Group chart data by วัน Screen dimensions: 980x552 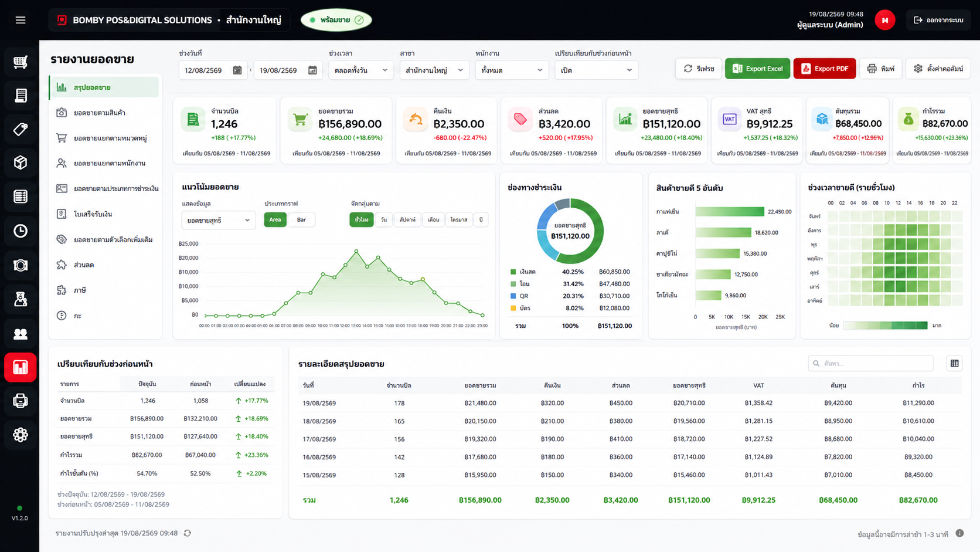[383, 220]
